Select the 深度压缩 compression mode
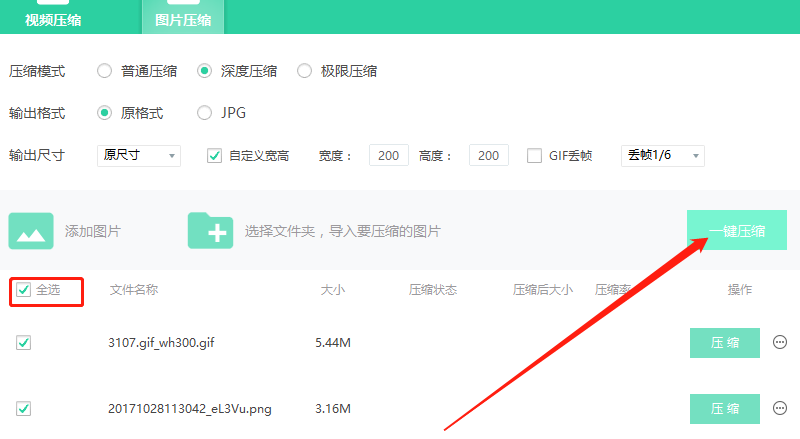The width and height of the screenshot is (800, 439). (x=205, y=71)
